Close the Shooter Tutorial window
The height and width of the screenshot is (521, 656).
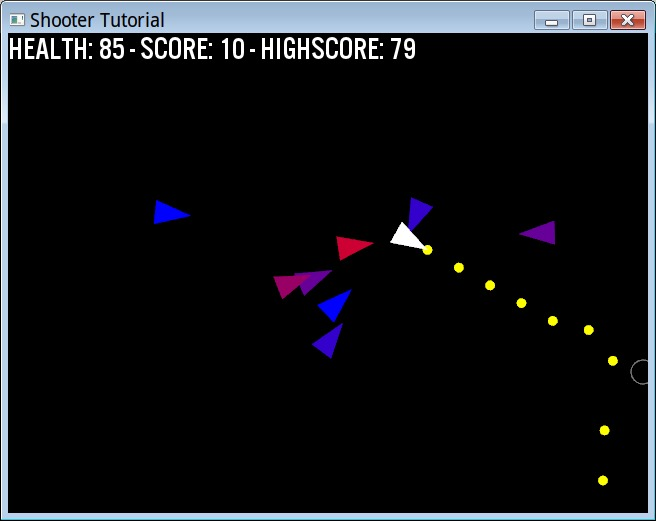(x=628, y=20)
